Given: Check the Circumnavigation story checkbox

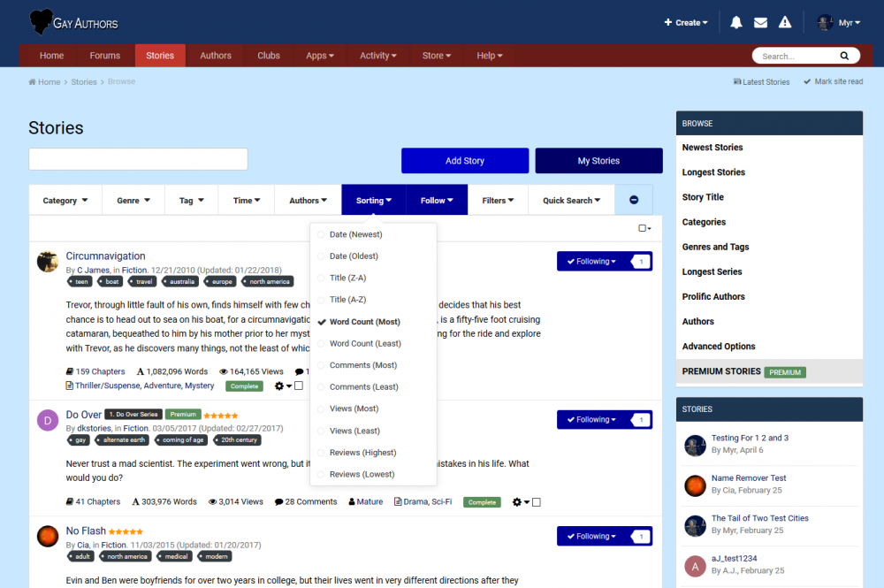Looking at the screenshot, I should point(299,386).
